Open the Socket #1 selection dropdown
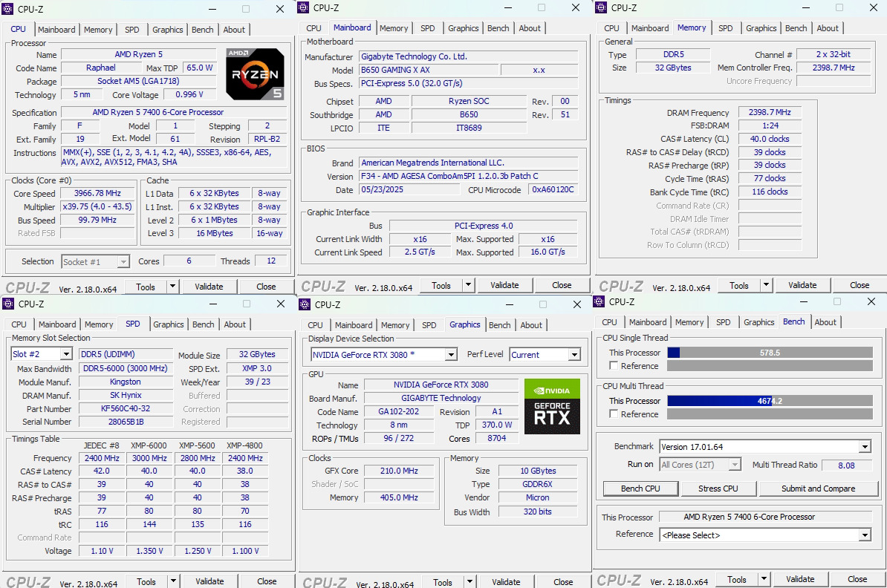 [123, 262]
